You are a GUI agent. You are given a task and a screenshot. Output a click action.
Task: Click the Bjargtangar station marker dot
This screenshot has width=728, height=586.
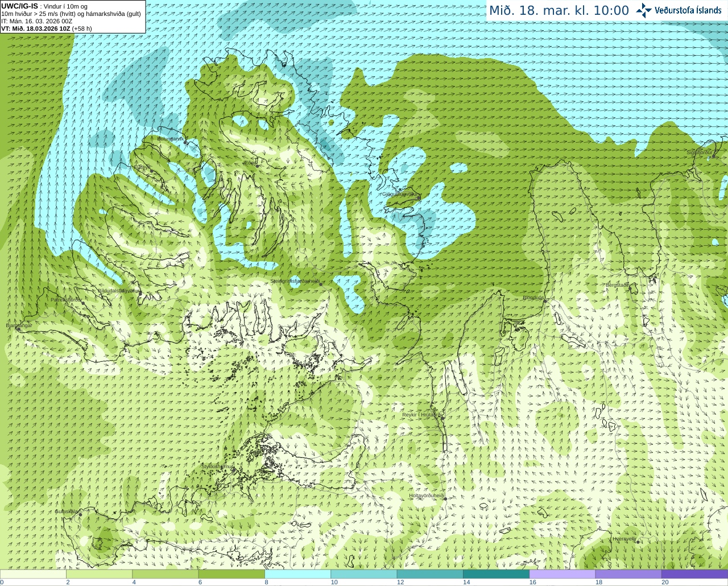click(18, 329)
